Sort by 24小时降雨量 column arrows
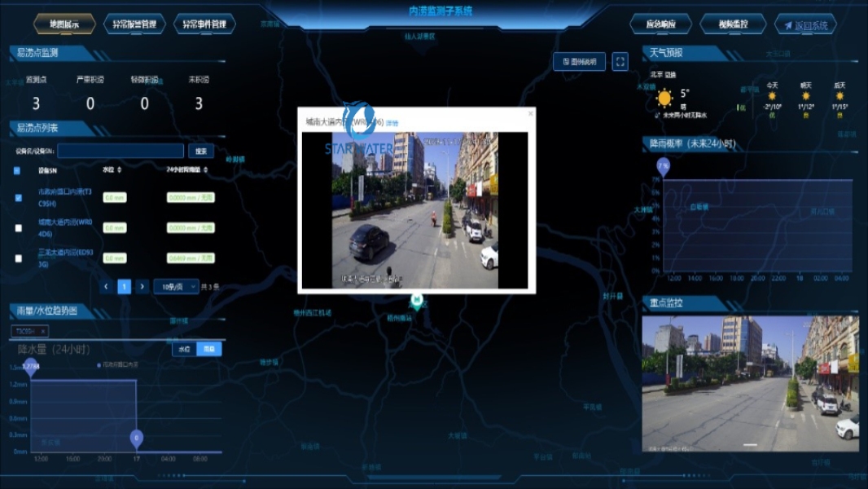This screenshot has width=868, height=489. (205, 170)
